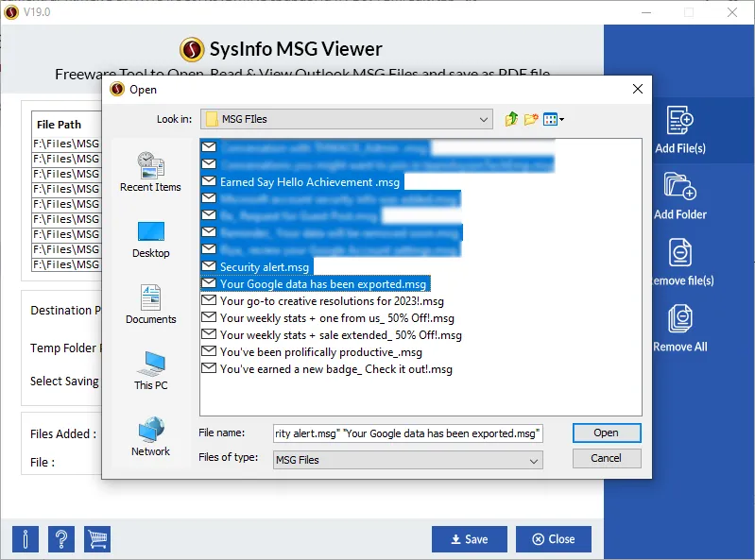Screen dimensions: 755x560
Task: Expand the Look in MSG Files dropdown
Action: pos(484,119)
